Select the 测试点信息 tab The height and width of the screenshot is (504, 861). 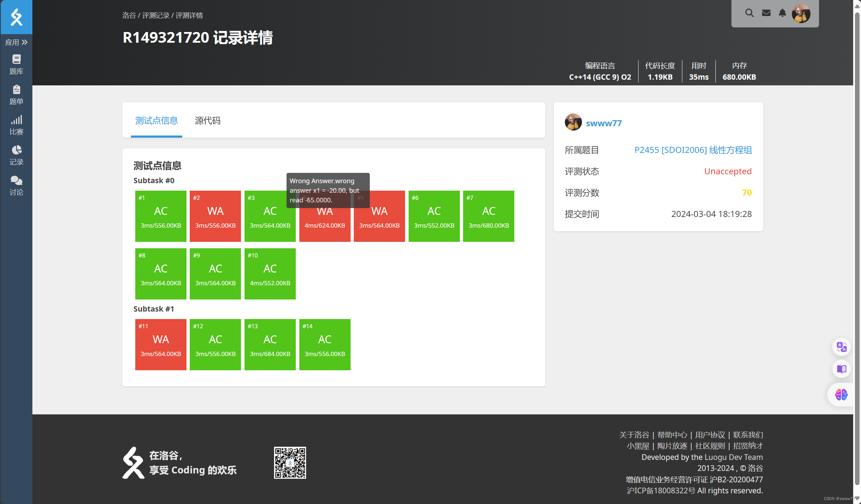[156, 121]
